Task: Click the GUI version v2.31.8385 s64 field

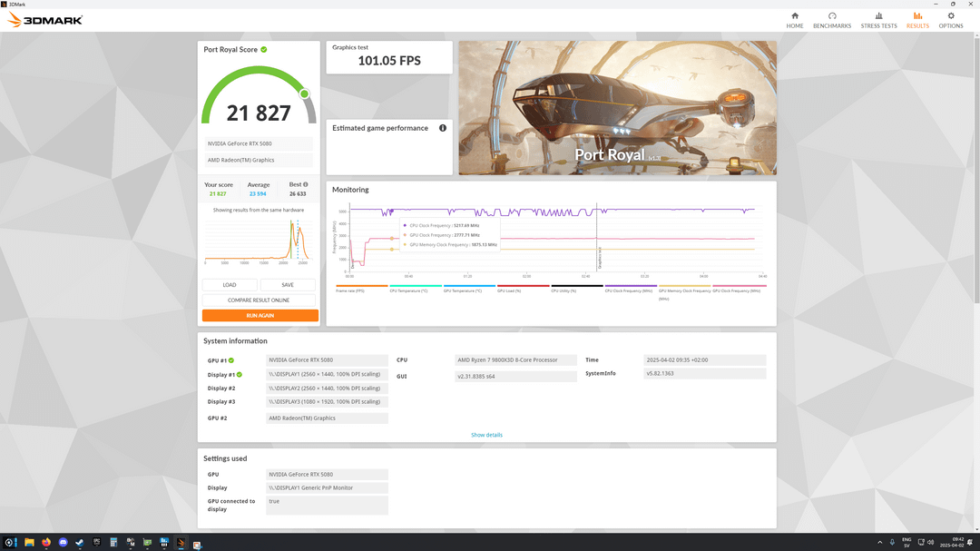Action: pyautogui.click(x=515, y=377)
